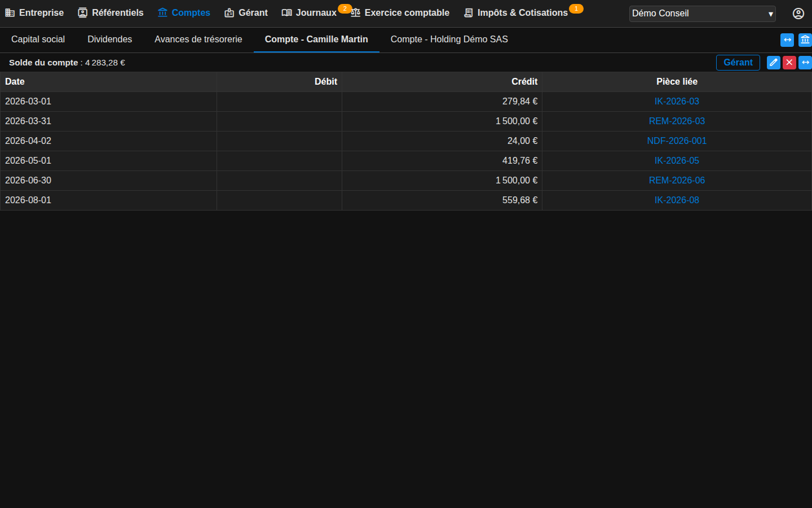Open linked document IK-2026-08
812x508 pixels.
tap(677, 200)
